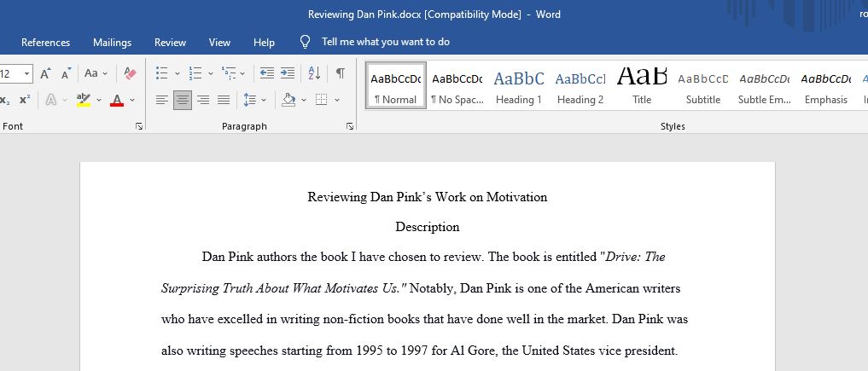This screenshot has height=371, width=868.
Task: Apply numbered list formatting
Action: click(195, 73)
